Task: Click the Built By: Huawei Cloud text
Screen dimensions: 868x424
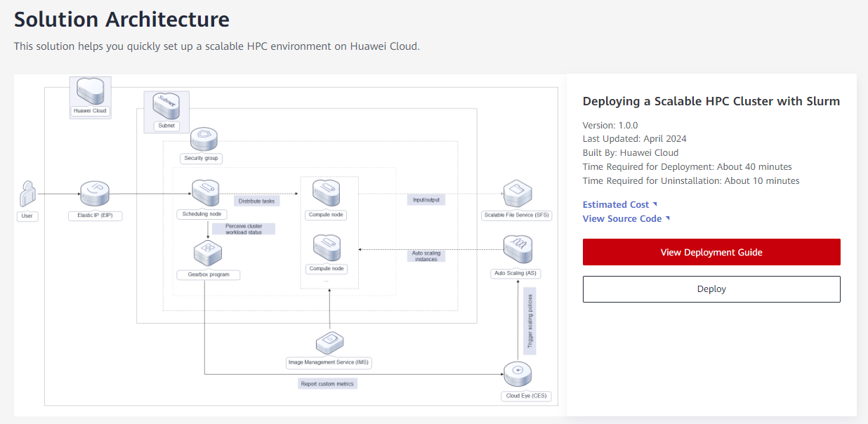Action: point(631,152)
